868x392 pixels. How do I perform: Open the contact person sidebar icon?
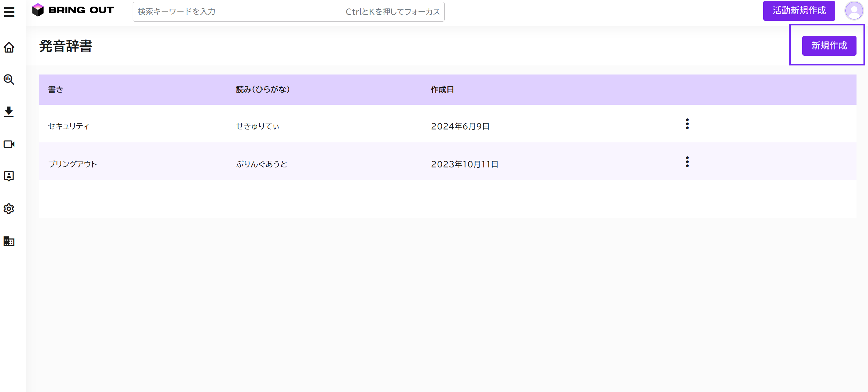(x=9, y=176)
